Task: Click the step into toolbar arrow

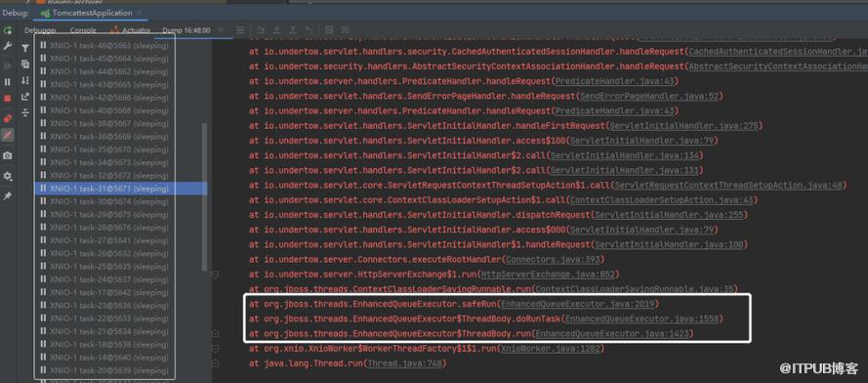Action: pos(276,30)
